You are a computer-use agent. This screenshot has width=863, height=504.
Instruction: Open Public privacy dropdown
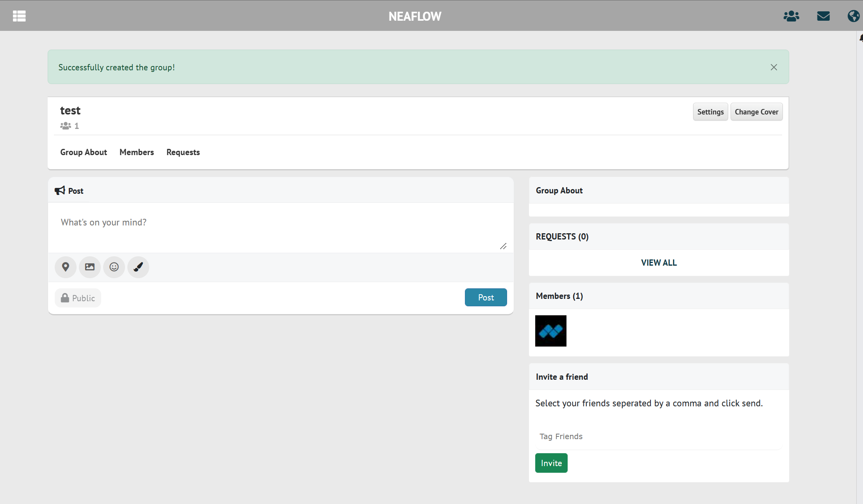click(x=78, y=298)
